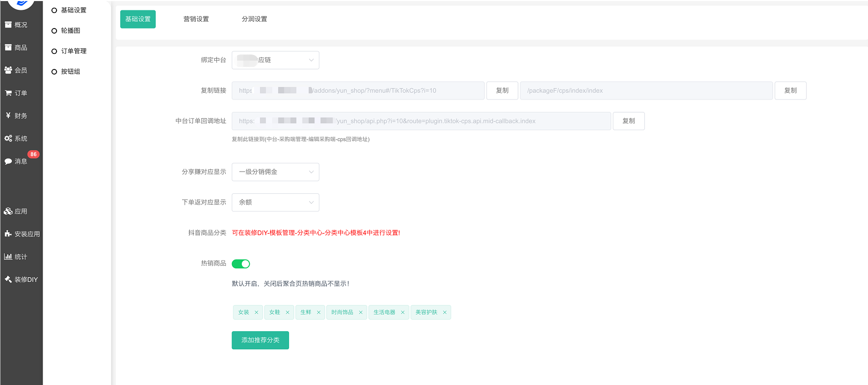Click the 订单 shopping cart icon
The image size is (868, 385).
[8, 93]
